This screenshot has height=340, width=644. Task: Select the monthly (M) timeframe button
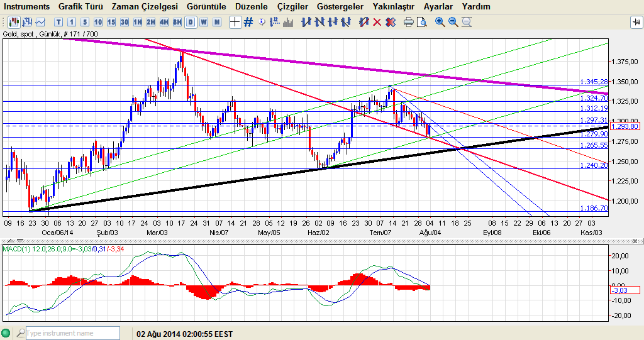coord(217,22)
